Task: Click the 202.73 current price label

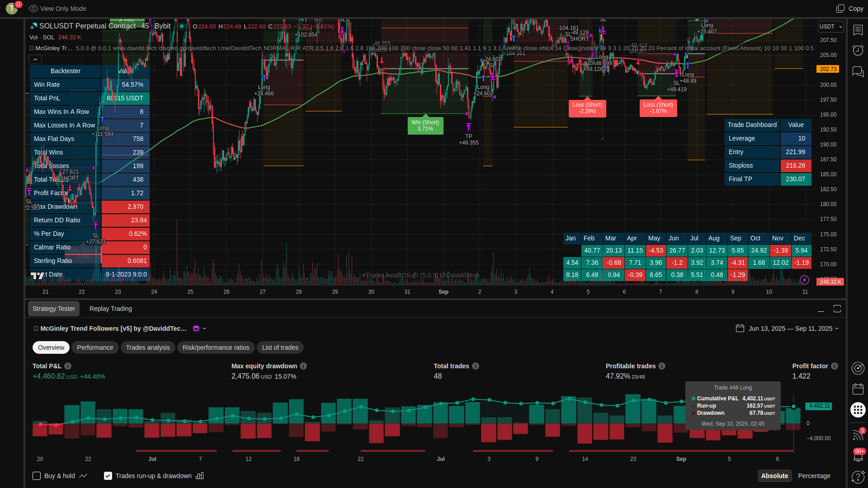Action: 828,69
